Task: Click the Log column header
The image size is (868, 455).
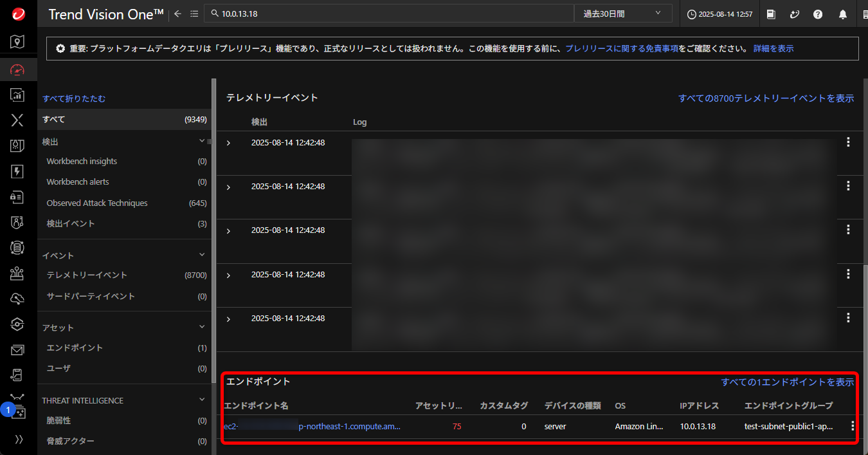Action: 360,122
